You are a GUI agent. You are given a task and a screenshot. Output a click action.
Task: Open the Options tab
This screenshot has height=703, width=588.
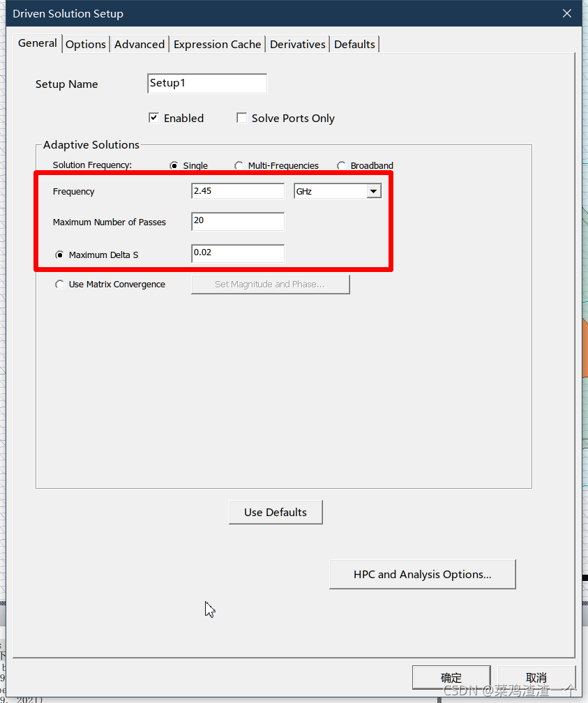pyautogui.click(x=86, y=45)
